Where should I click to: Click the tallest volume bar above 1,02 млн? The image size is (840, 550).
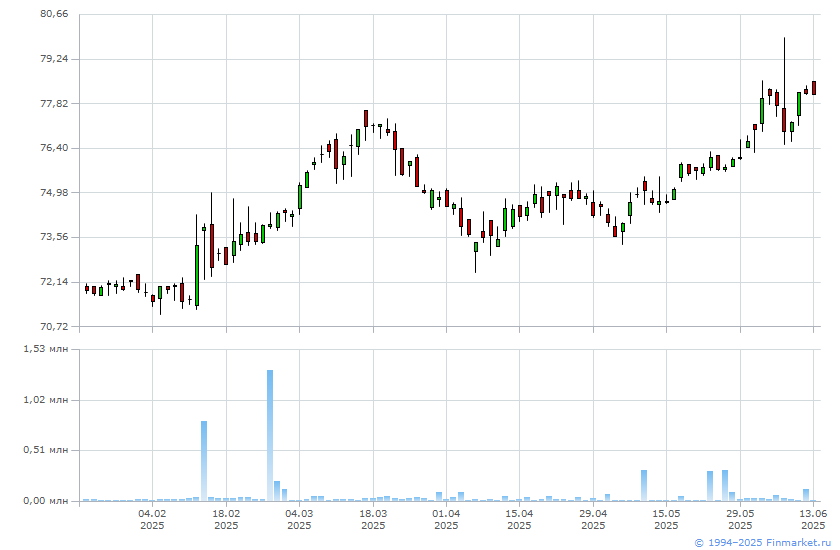(270, 435)
